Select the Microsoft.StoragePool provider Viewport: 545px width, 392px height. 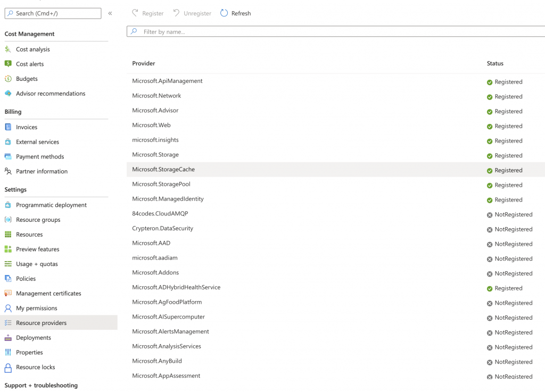click(x=161, y=184)
